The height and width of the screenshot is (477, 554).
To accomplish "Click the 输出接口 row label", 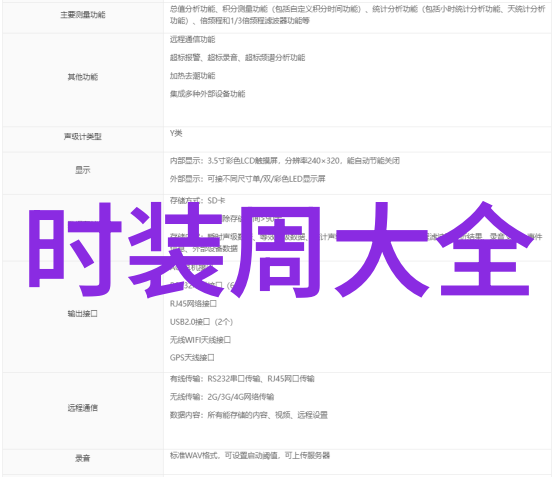I will pos(83,313).
